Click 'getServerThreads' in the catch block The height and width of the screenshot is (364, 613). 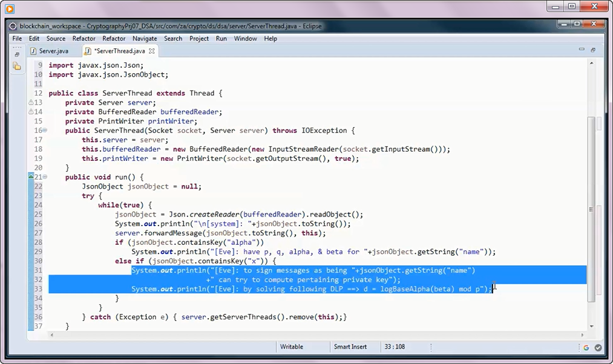(x=243, y=317)
